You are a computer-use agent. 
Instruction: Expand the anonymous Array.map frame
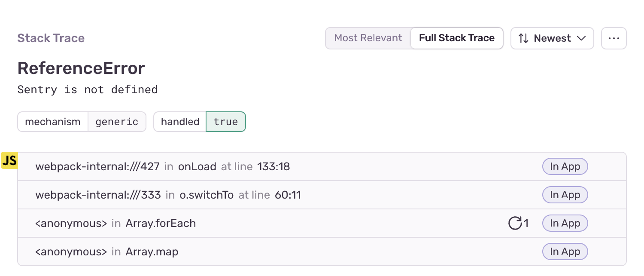[322, 251]
